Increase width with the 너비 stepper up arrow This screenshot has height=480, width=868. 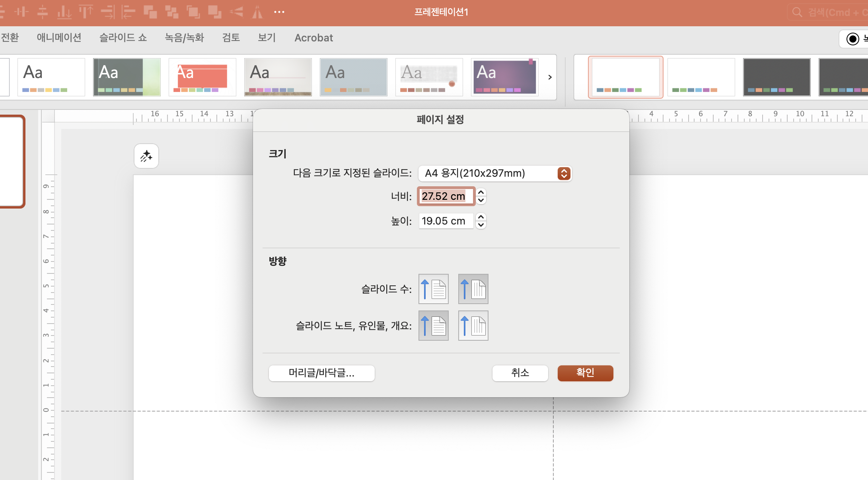tap(481, 192)
